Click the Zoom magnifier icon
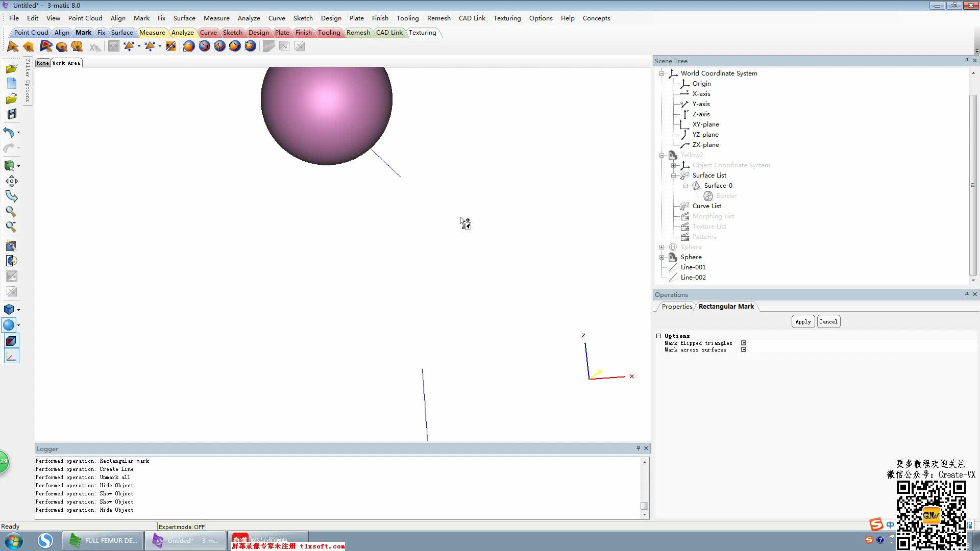Viewport: 980px width, 551px height. coord(11,212)
